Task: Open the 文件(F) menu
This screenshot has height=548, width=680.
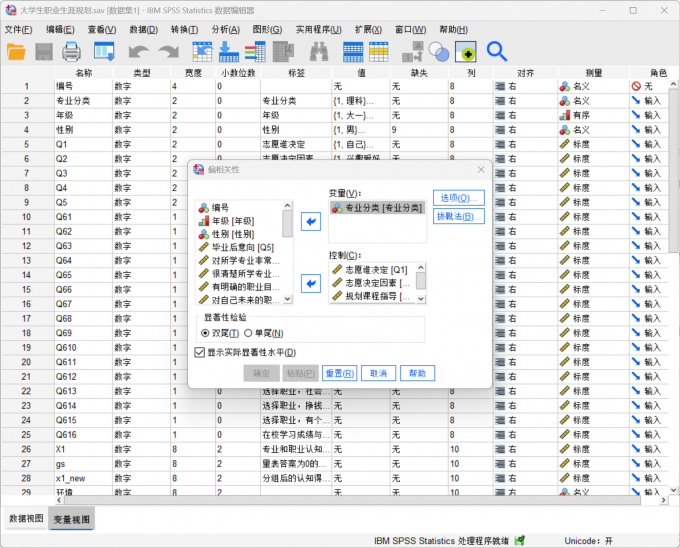Action: 18,29
